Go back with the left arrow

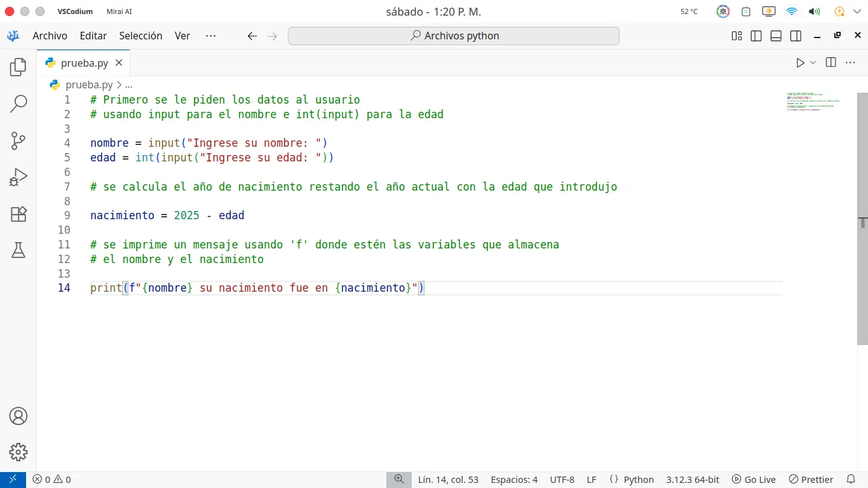[252, 36]
